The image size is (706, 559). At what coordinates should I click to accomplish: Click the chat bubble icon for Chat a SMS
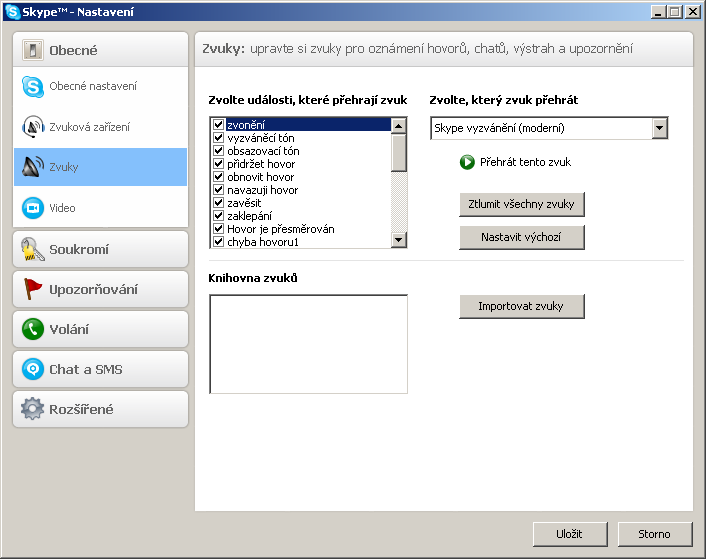(x=33, y=369)
